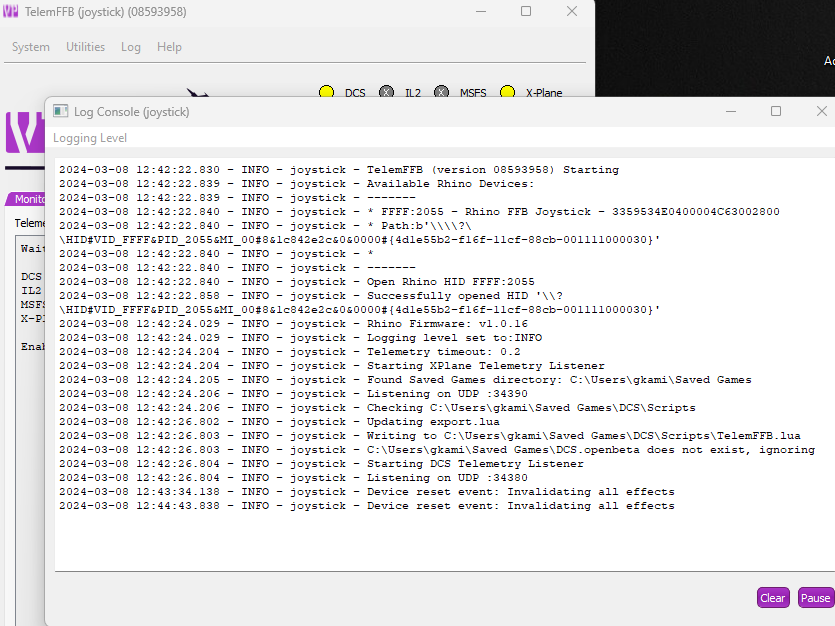Maximize the Log Console window
The height and width of the screenshot is (626, 835).
[x=776, y=111]
